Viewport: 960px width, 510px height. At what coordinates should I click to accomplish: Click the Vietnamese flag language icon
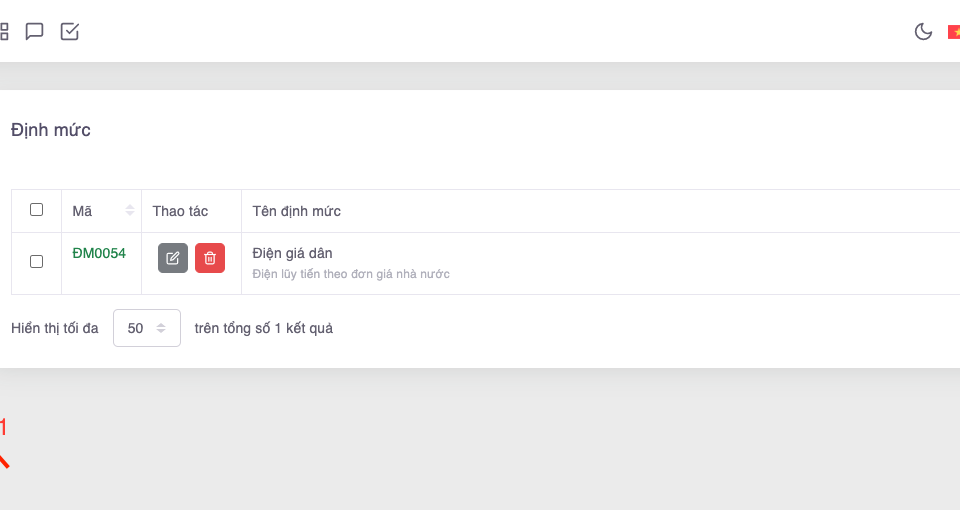954,32
